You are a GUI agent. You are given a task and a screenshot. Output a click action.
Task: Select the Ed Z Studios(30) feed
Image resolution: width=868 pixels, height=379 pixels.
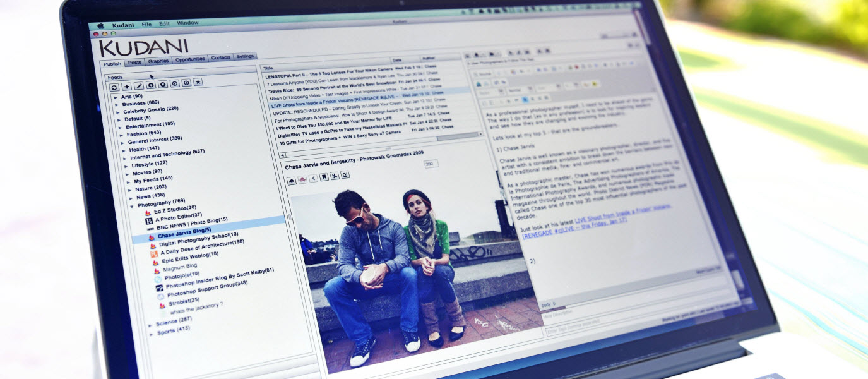(x=175, y=210)
